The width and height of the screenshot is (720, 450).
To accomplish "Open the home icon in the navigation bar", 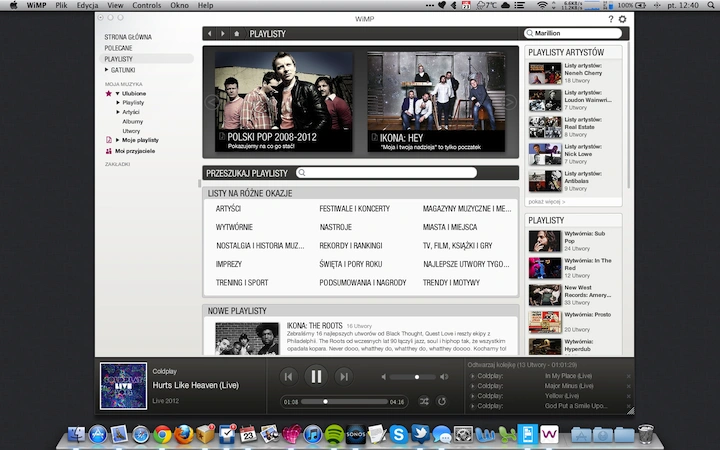I will tap(236, 34).
